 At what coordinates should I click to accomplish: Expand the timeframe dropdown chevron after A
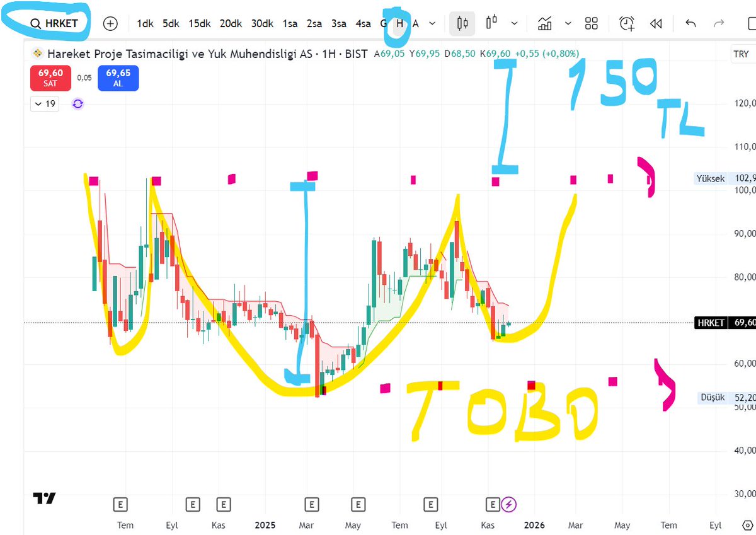pos(432,23)
